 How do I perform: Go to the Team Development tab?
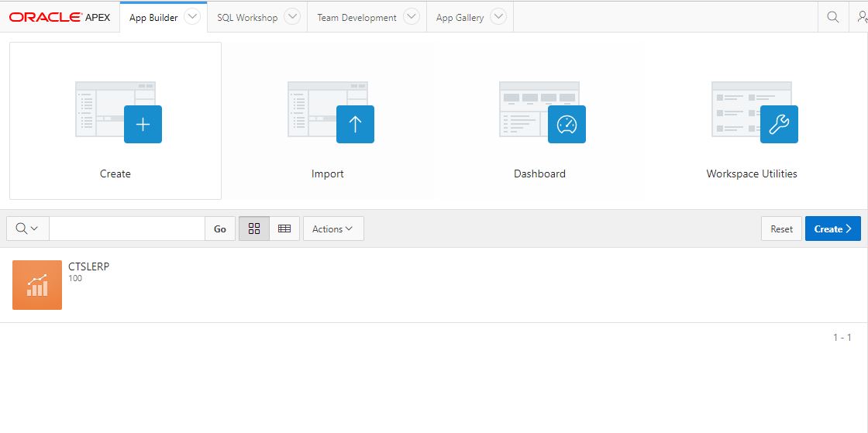click(356, 18)
